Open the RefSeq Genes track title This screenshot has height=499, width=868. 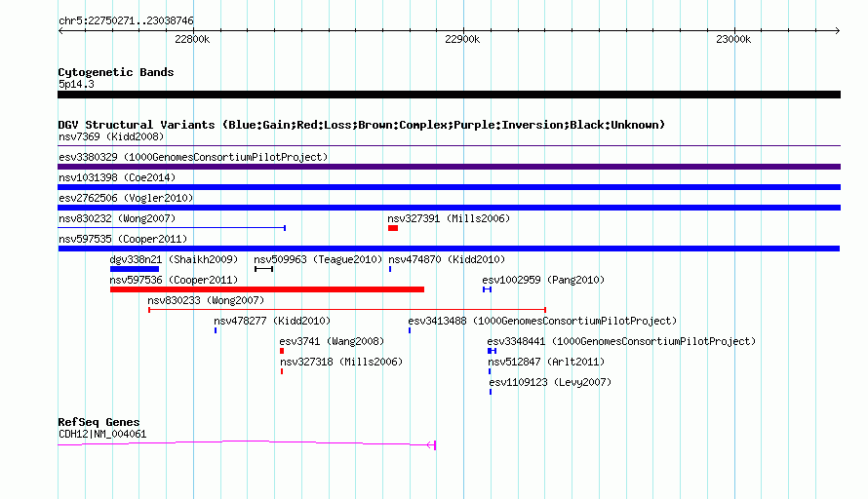[x=99, y=422]
